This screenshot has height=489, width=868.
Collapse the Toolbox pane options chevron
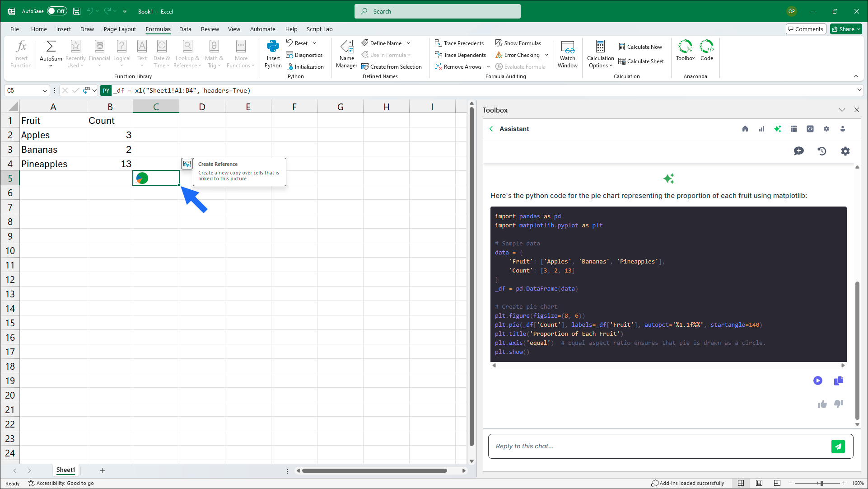click(842, 110)
